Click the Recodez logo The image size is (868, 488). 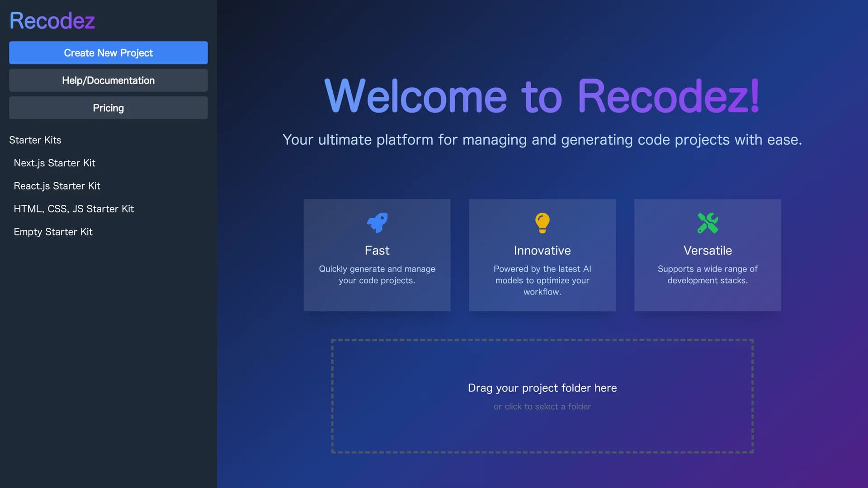point(52,21)
